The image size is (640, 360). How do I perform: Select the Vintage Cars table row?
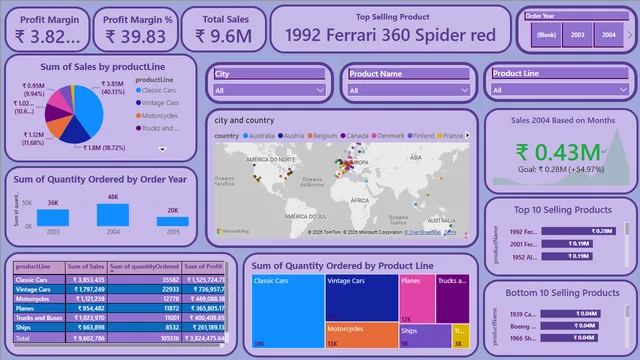tap(119, 289)
